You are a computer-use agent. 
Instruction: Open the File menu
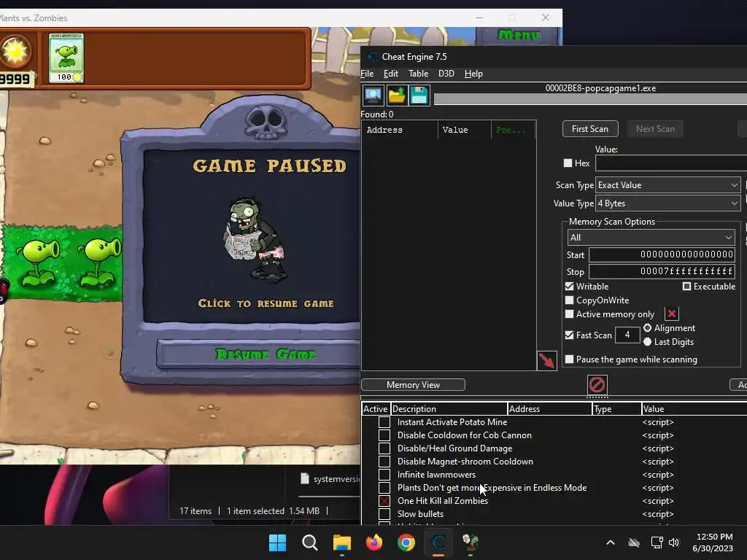(x=367, y=74)
